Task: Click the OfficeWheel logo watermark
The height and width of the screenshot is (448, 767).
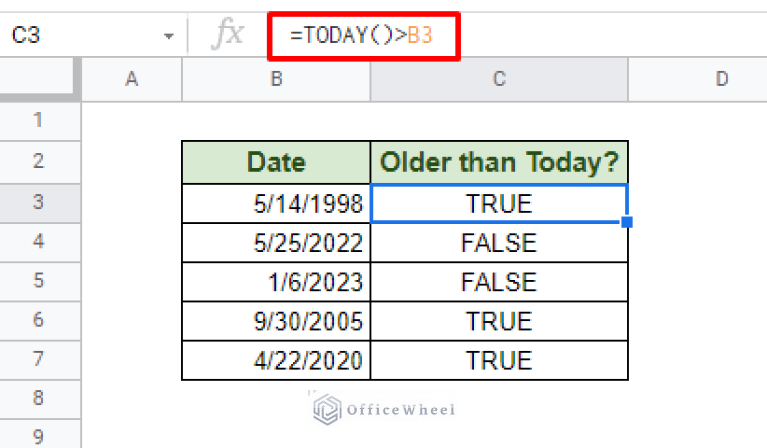Action: (384, 409)
